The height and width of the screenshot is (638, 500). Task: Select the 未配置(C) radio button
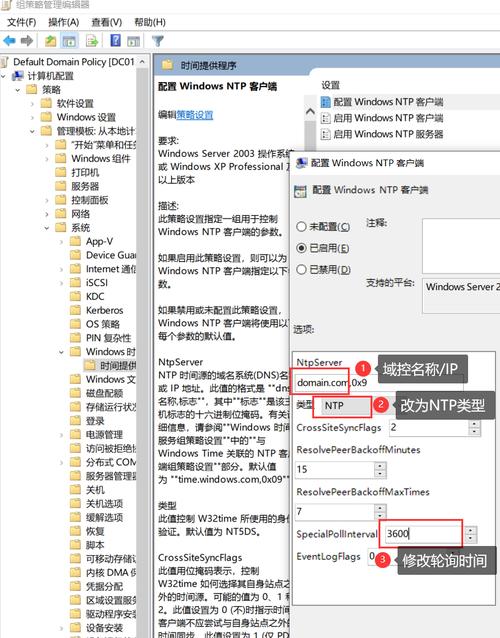pos(301,226)
